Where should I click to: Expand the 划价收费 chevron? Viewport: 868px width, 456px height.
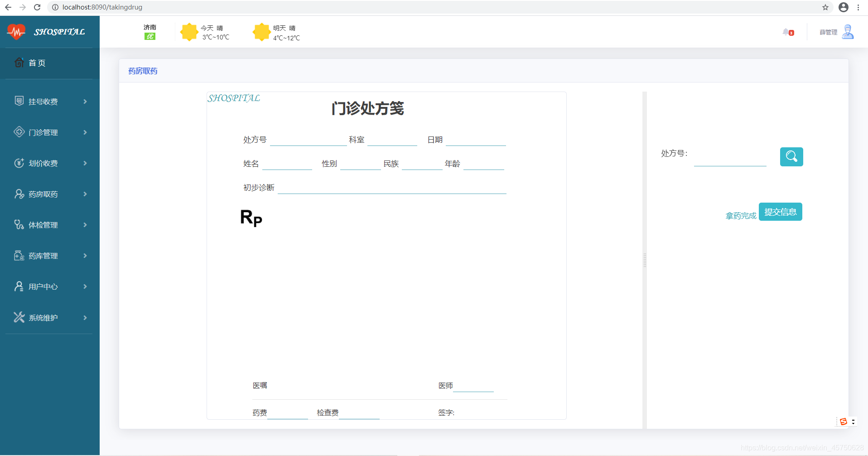tap(85, 163)
